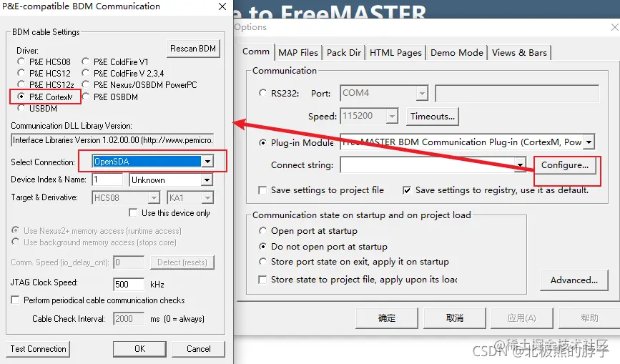Choose P&E Nexus/OSBDM PowerPC driver
The image size is (620, 364).
(85, 84)
